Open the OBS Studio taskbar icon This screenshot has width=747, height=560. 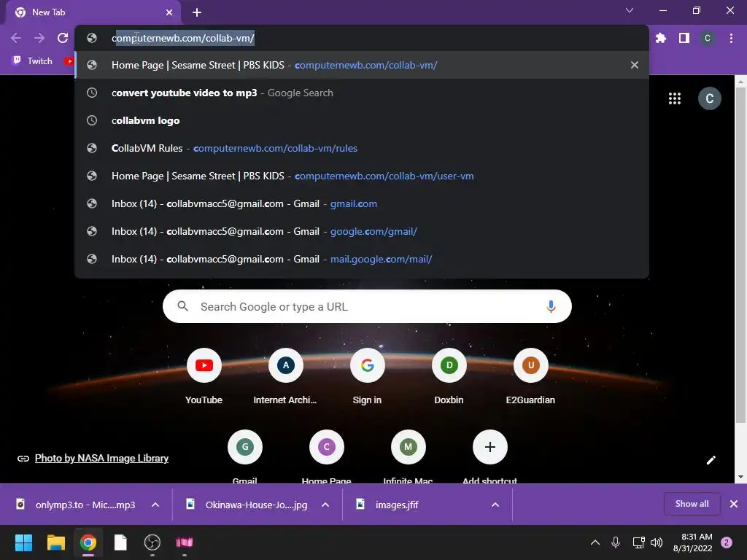click(152, 542)
